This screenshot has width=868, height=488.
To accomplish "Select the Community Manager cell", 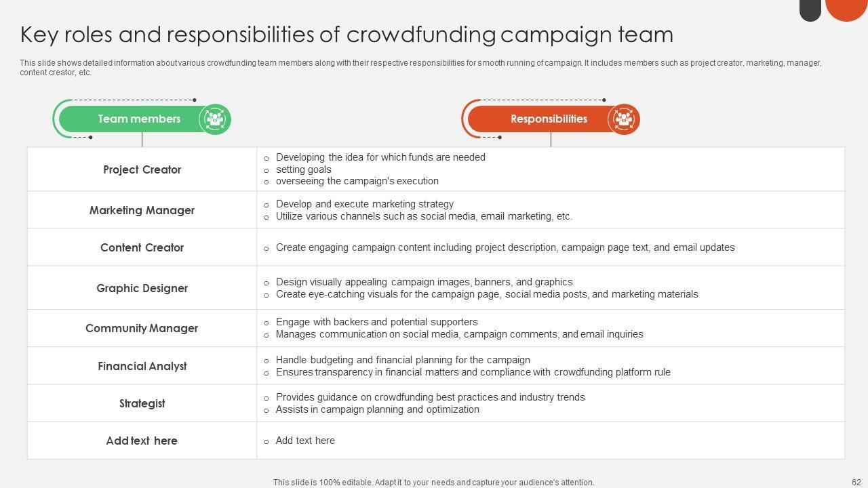I will click(x=142, y=328).
